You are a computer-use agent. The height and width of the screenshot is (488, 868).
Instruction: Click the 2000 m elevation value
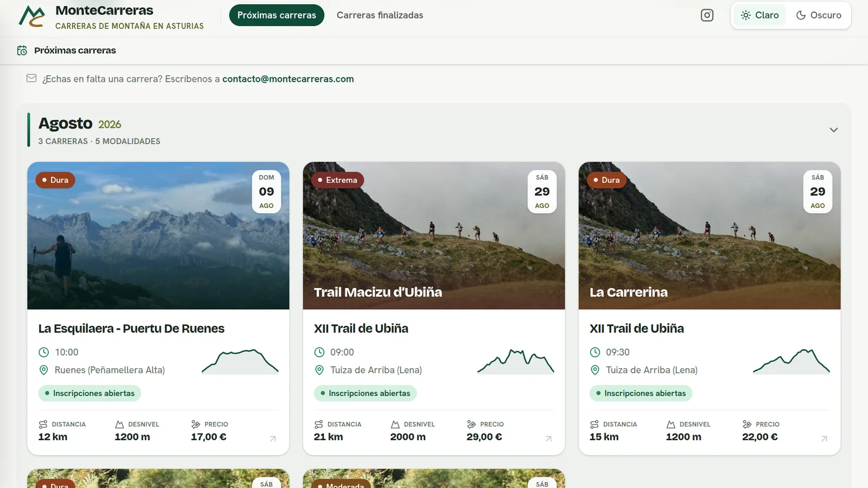408,437
